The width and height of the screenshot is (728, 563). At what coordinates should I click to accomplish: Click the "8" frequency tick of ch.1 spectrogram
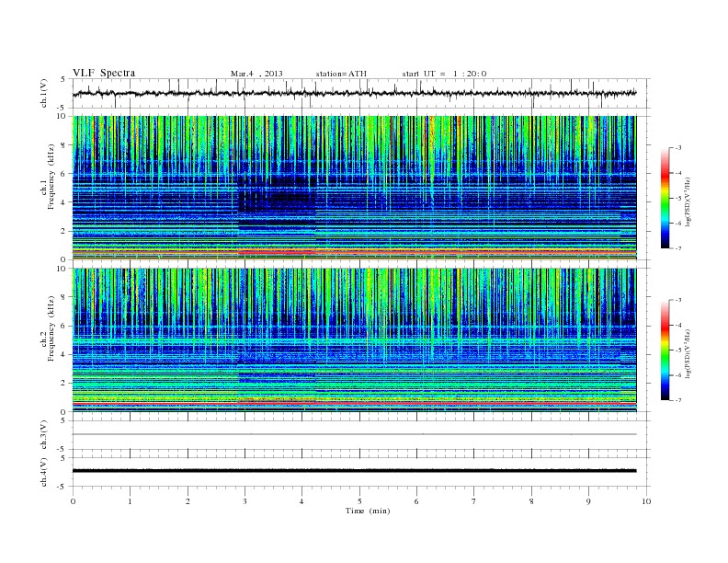(x=64, y=145)
